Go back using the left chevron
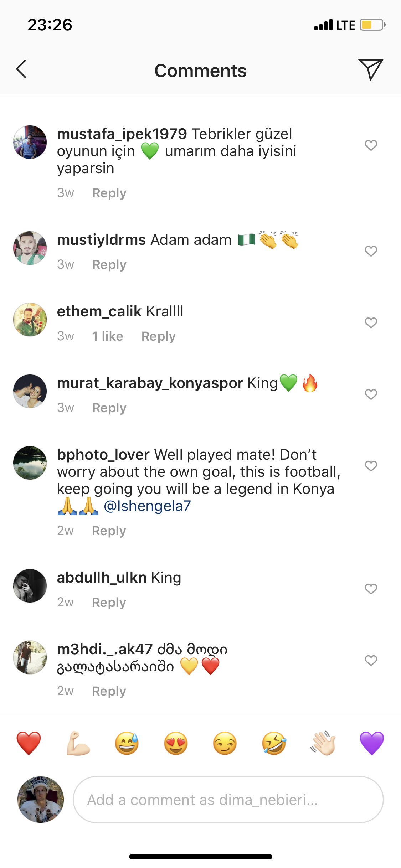This screenshot has width=401, height=868. coord(21,69)
